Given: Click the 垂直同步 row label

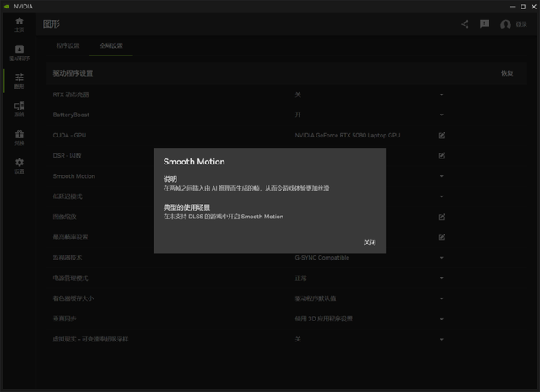Looking at the screenshot, I should click(64, 319).
